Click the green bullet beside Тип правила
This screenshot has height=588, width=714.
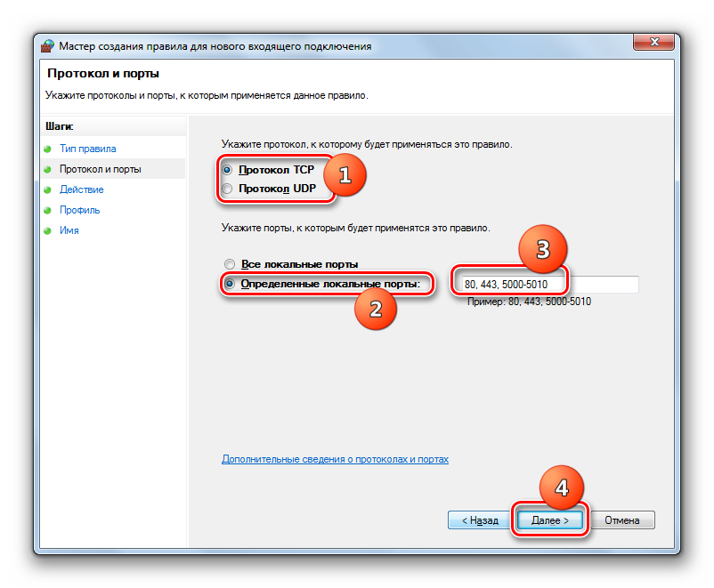tap(47, 149)
